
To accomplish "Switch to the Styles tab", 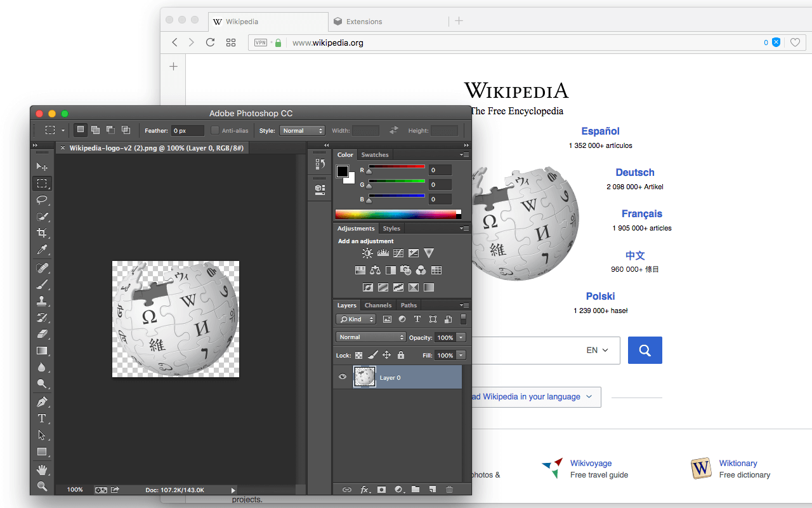I will click(391, 229).
